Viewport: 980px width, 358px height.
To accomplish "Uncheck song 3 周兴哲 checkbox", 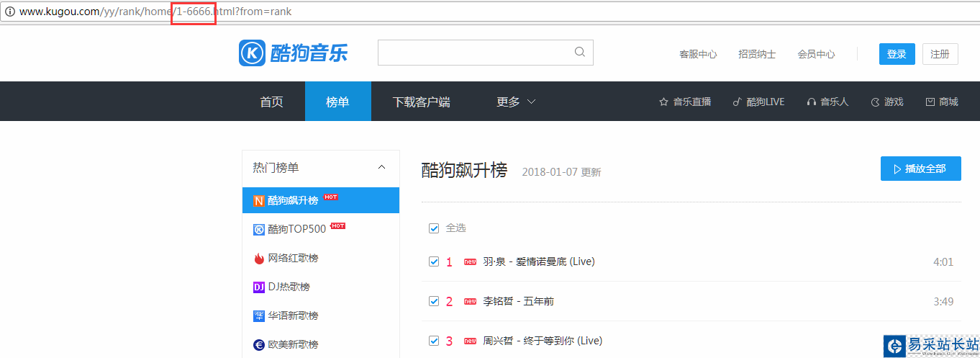I will (x=434, y=341).
